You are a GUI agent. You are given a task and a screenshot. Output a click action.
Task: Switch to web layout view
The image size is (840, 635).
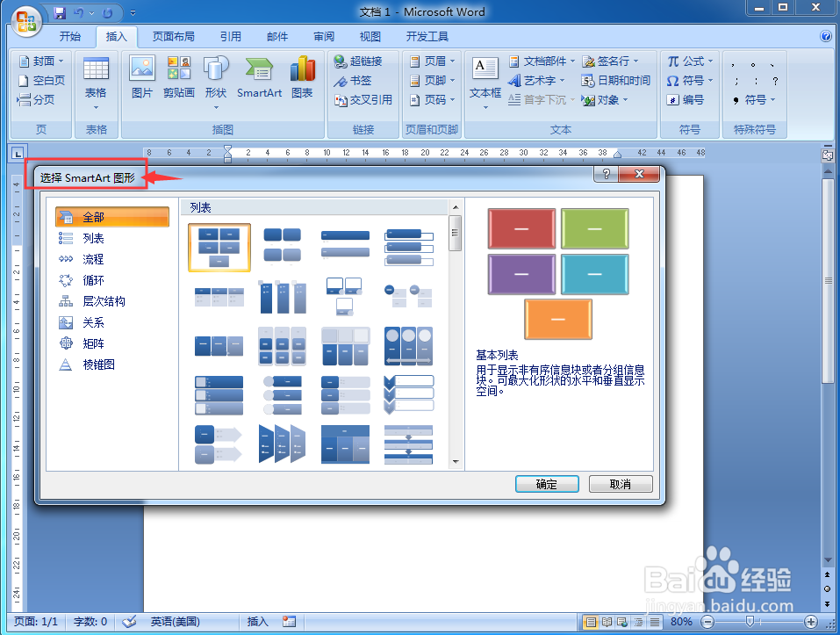[x=622, y=622]
